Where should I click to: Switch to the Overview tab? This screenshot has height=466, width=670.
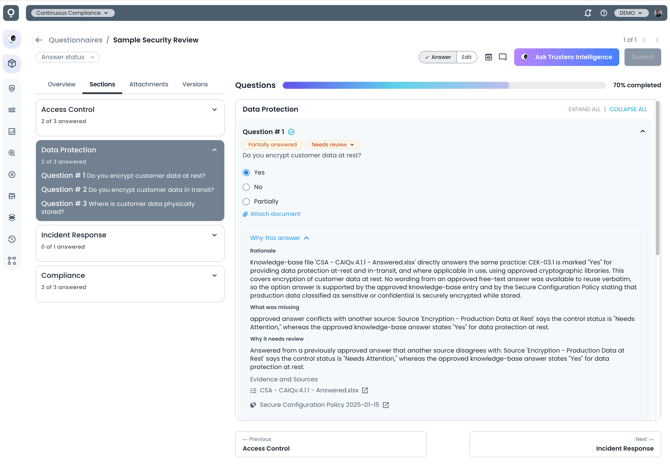point(62,84)
